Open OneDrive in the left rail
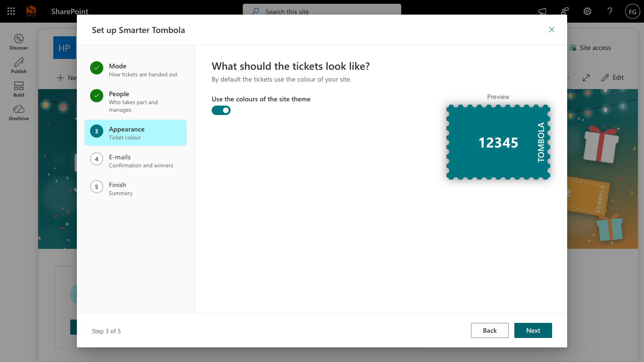 (19, 113)
